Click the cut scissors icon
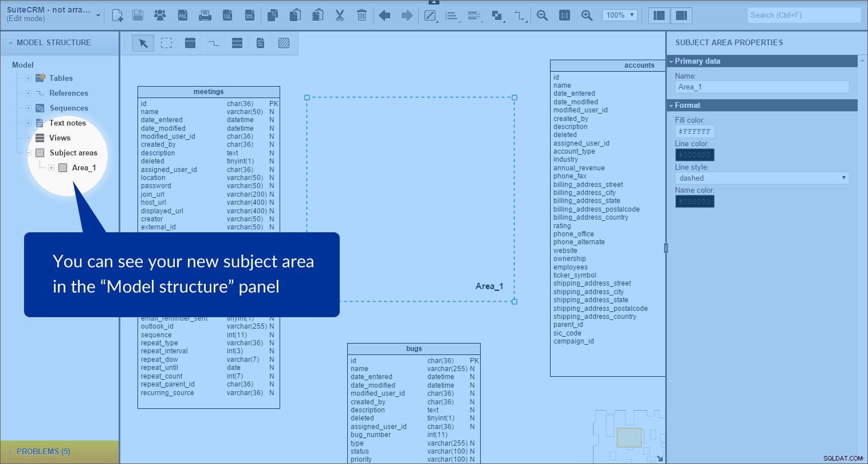 (x=340, y=15)
